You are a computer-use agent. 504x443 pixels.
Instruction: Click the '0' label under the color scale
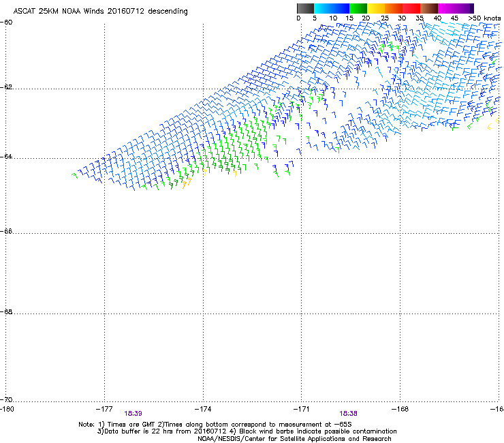point(298,18)
